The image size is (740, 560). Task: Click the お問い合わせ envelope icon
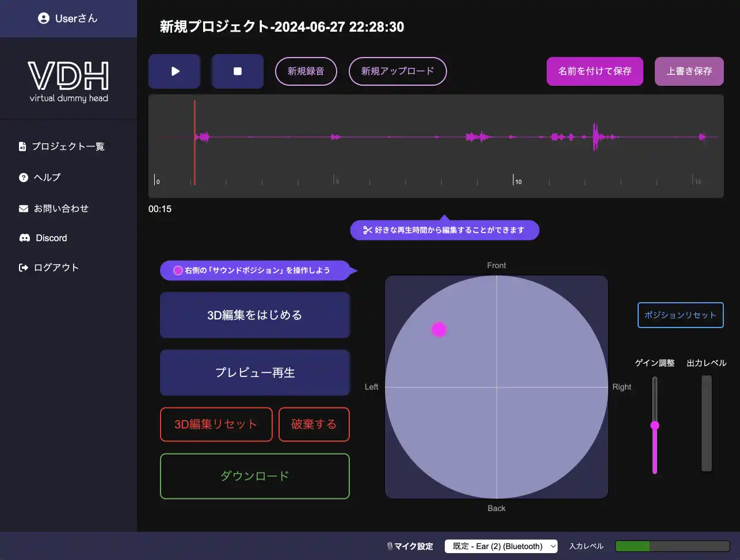[x=24, y=208]
